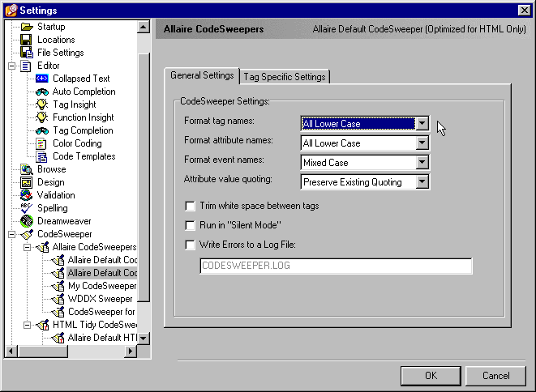The height and width of the screenshot is (392, 536).
Task: Click the Startup folder icon
Action: [x=27, y=27]
